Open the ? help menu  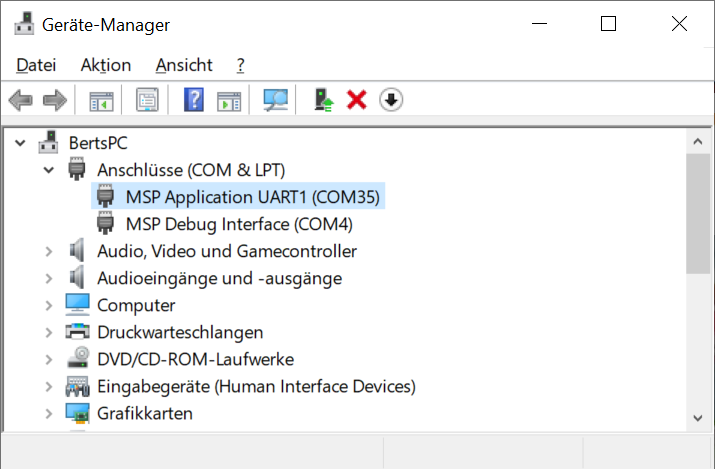point(240,65)
